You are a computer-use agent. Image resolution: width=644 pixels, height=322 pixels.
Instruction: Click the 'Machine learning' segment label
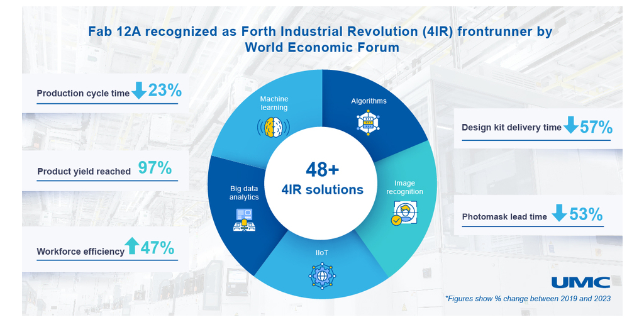tap(274, 103)
